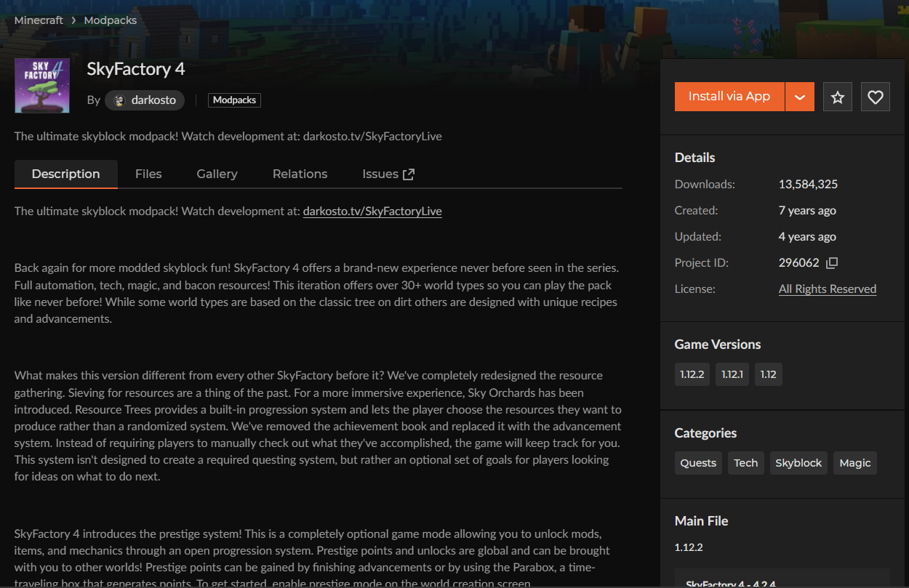Click the breadcrumb chevron separator
The width and height of the screenshot is (909, 588).
point(73,20)
